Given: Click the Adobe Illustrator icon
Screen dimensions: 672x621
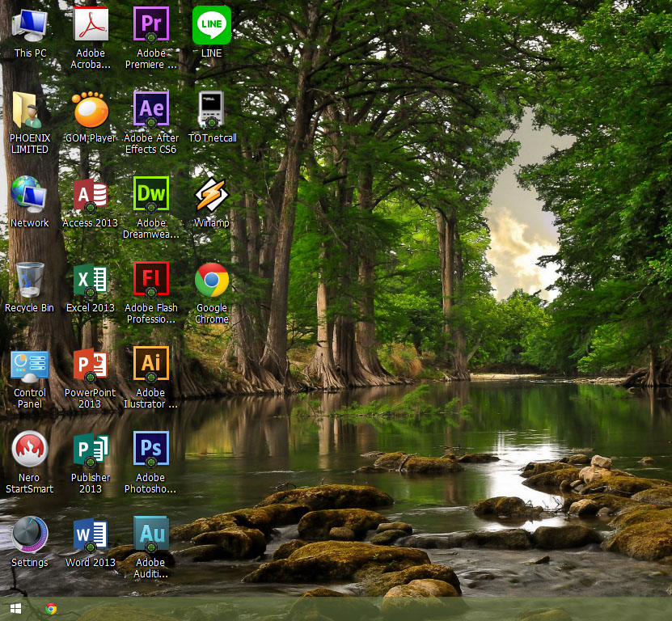Looking at the screenshot, I should coord(151,364).
